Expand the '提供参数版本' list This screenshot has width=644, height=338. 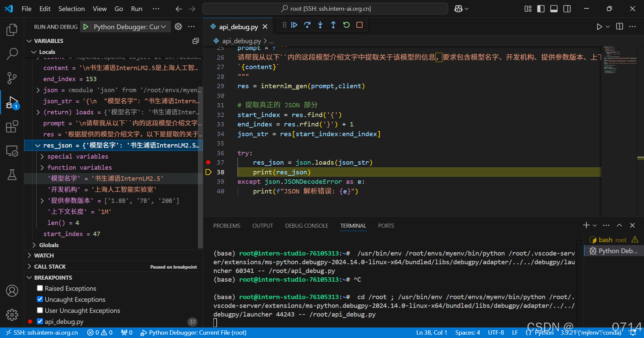(x=42, y=201)
